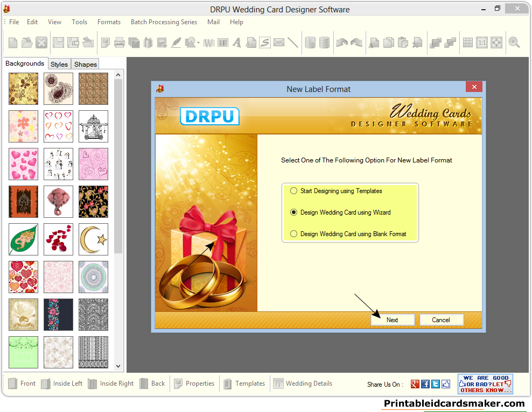This screenshot has height=412, width=532.
Task: Open the View menu
Action: [x=54, y=22]
